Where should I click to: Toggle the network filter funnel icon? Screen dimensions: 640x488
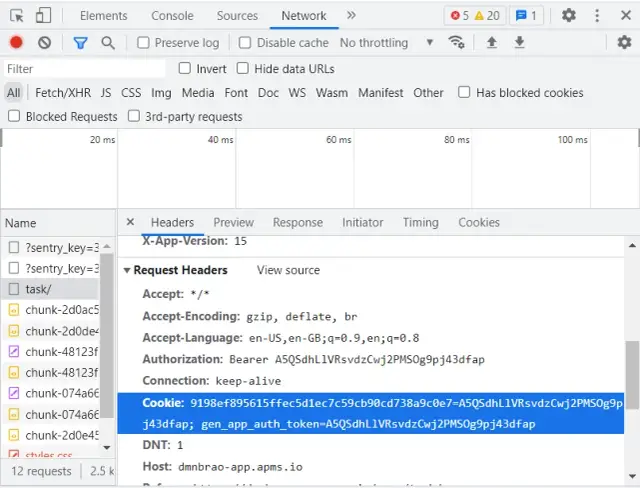pos(80,43)
